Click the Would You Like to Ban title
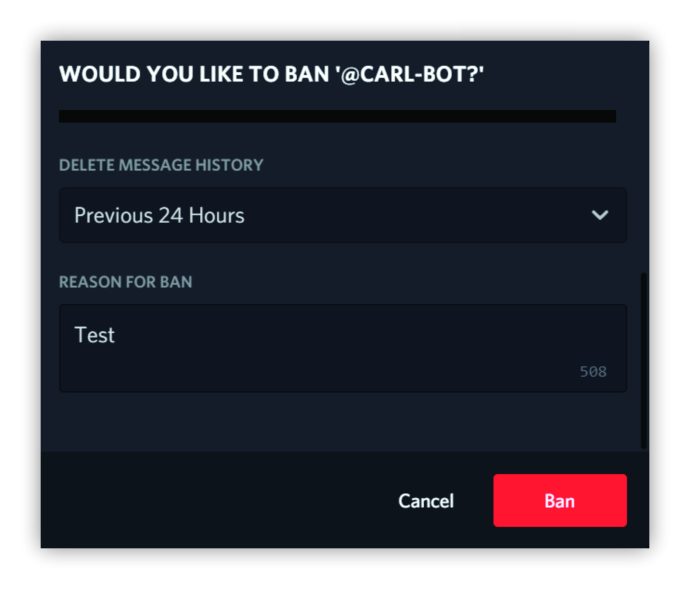 coord(272,74)
